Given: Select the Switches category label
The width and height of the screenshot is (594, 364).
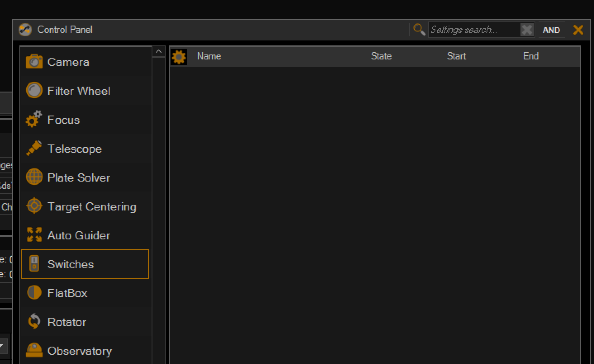Looking at the screenshot, I should 71,264.
